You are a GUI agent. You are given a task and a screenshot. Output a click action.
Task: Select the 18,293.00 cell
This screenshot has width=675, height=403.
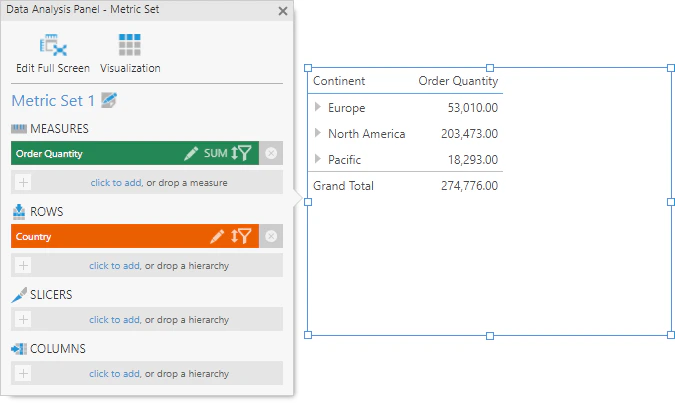click(473, 160)
